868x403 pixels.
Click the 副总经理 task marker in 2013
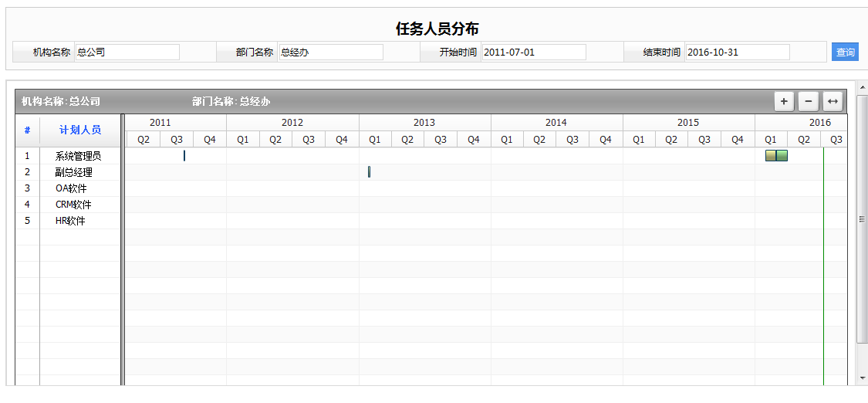369,172
